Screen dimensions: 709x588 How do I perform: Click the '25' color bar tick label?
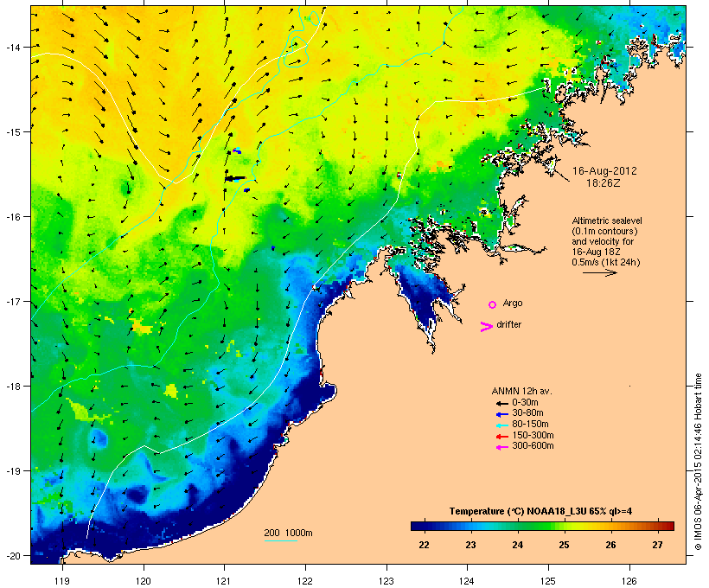tap(564, 545)
